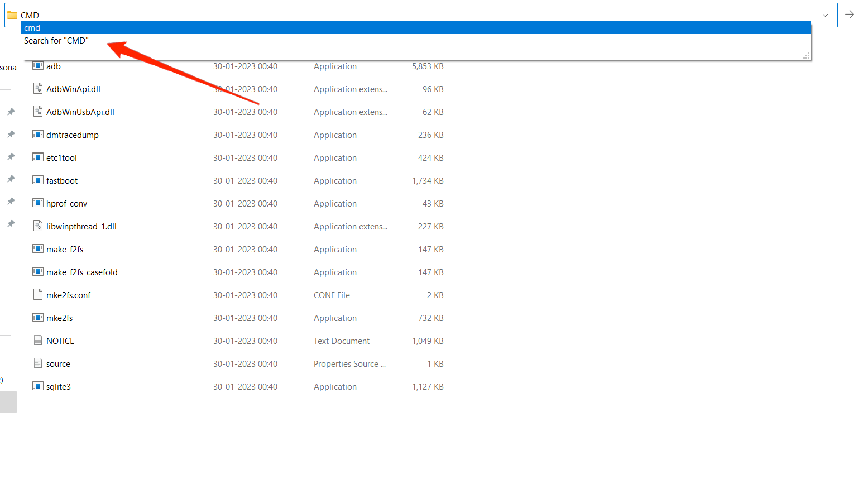868x484 pixels.
Task: Select the make_f2fs_casefold file name
Action: point(82,272)
